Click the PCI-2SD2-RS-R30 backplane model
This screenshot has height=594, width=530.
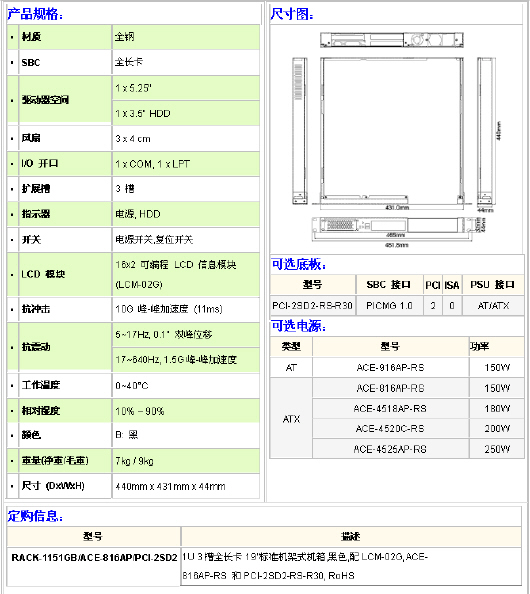[x=313, y=305]
